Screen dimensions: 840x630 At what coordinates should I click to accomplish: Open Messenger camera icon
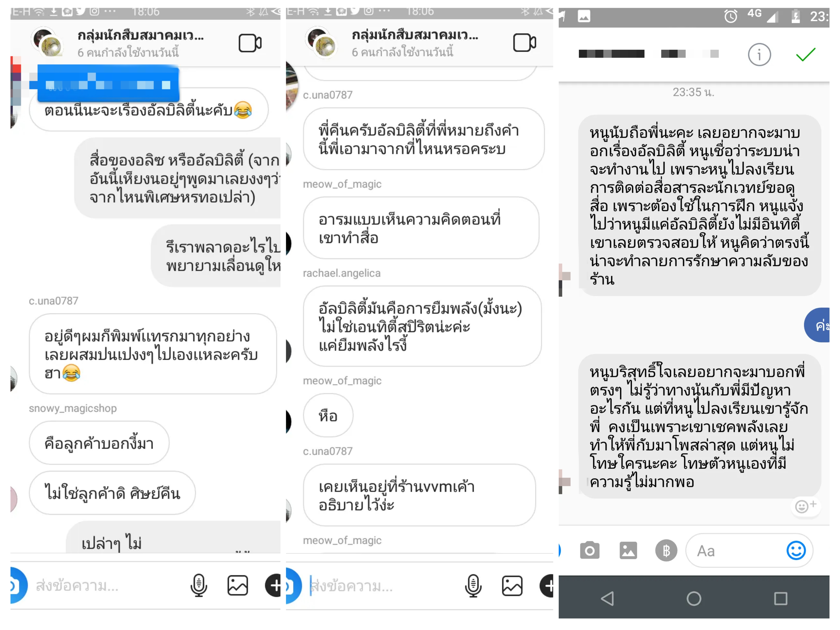click(x=590, y=550)
